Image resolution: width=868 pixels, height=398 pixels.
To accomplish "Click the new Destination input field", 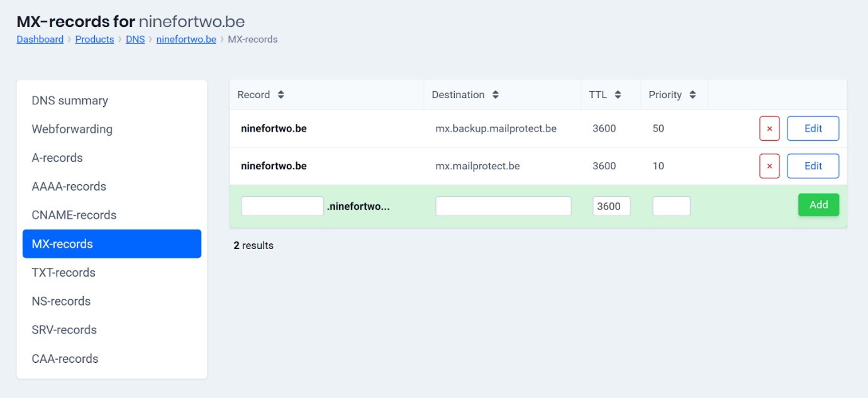I will [x=503, y=206].
